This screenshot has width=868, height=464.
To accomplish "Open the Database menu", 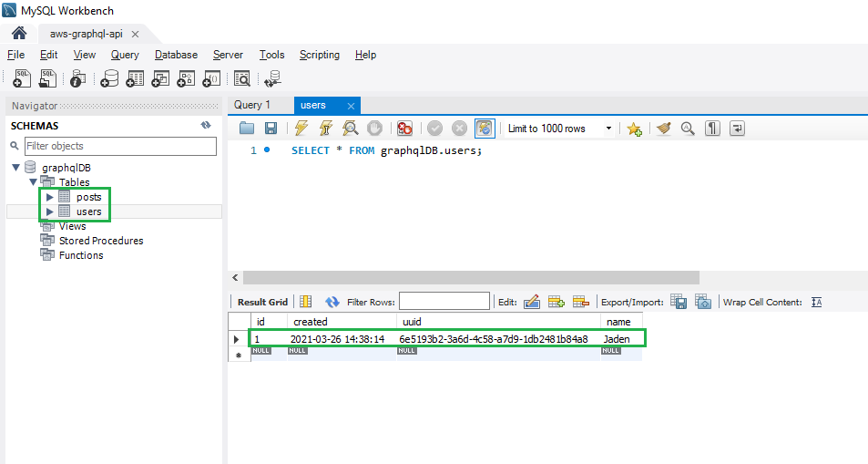I will coord(176,55).
